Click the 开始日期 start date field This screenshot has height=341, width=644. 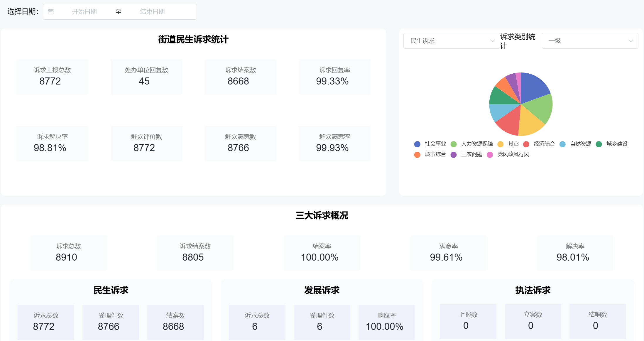pyautogui.click(x=84, y=12)
